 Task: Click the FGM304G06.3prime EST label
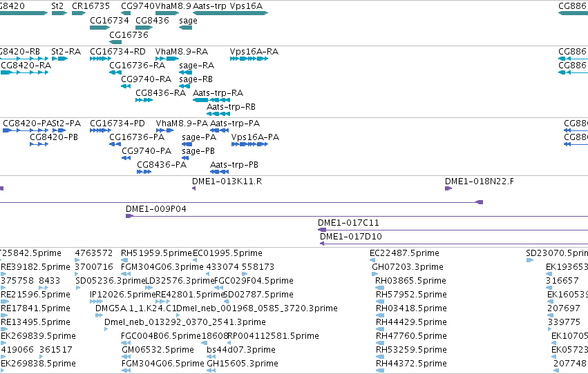tap(162, 267)
